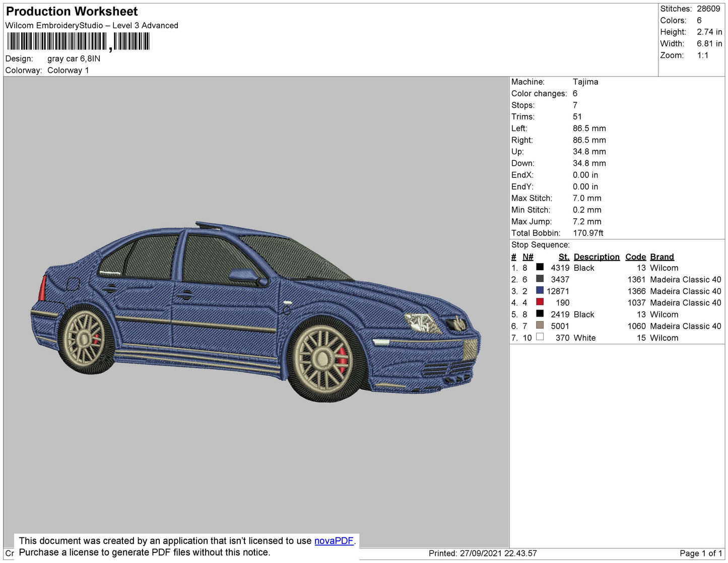Image resolution: width=728 pixels, height=563 pixels.
Task: Click the height value '2.74 in'
Action: coord(709,32)
